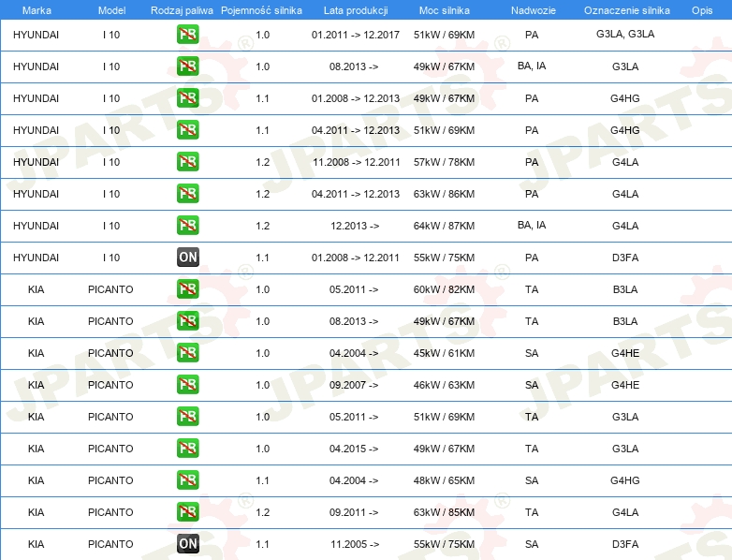
Task: Click the Marka column header
Action: pos(36,9)
